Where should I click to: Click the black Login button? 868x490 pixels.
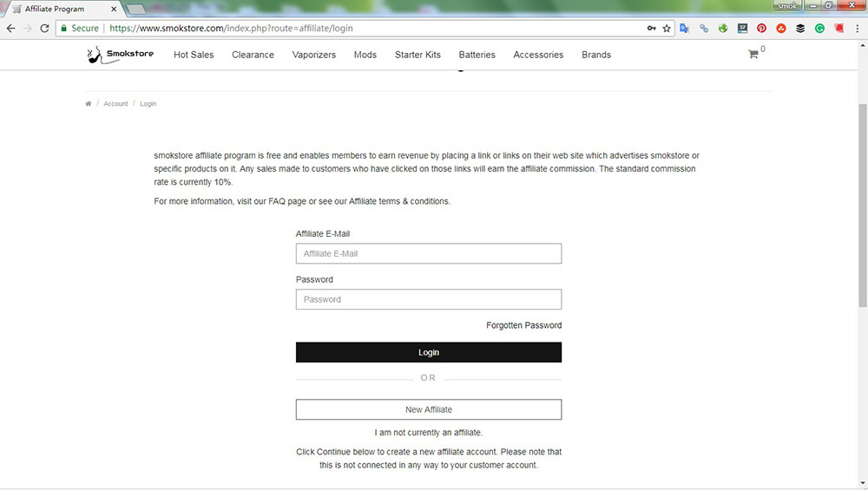[x=429, y=352]
